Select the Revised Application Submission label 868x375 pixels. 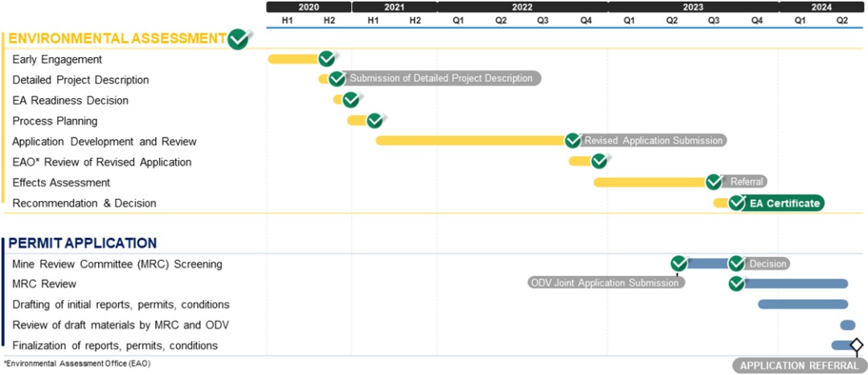pyautogui.click(x=652, y=141)
